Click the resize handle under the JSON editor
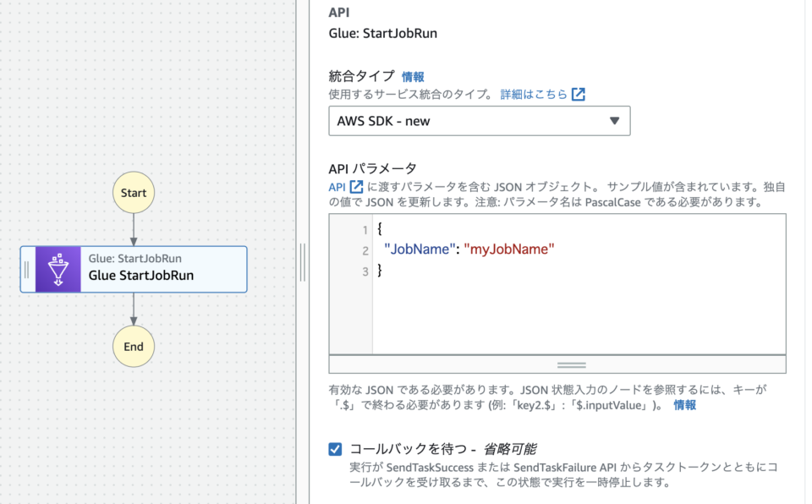The height and width of the screenshot is (504, 812). point(571,364)
